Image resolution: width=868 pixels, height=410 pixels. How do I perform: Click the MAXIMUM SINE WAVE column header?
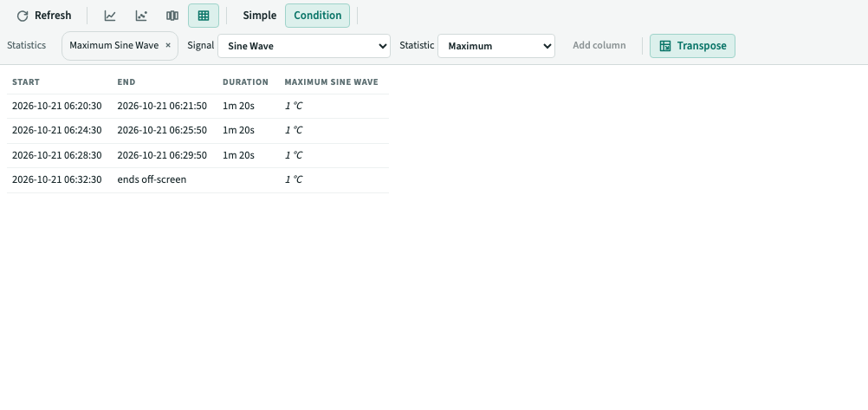coord(331,82)
